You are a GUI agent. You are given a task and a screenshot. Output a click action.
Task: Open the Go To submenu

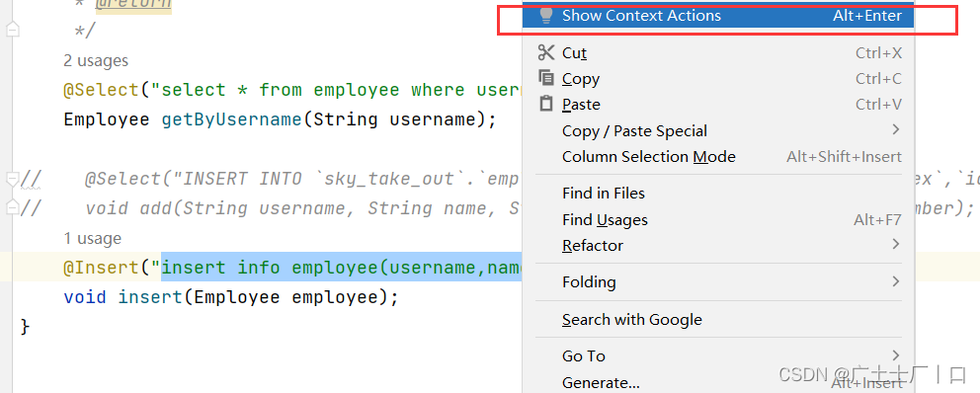tap(718, 356)
